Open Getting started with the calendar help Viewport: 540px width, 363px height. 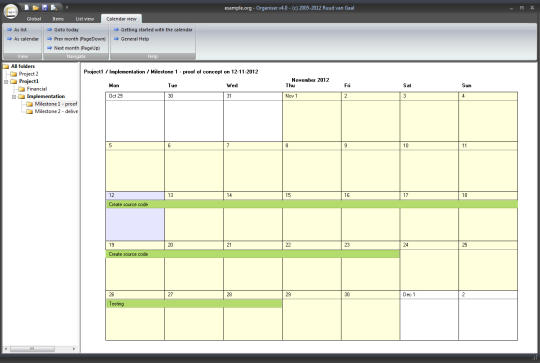153,30
